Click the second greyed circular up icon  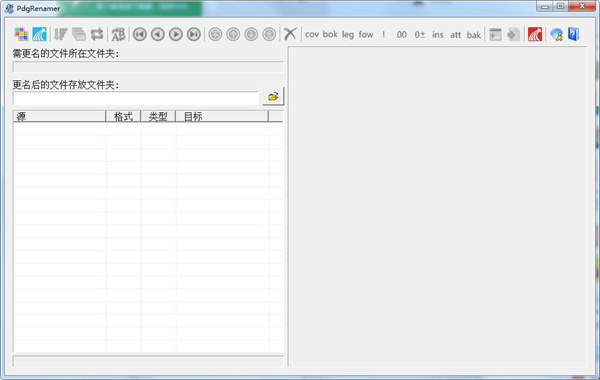(x=233, y=34)
